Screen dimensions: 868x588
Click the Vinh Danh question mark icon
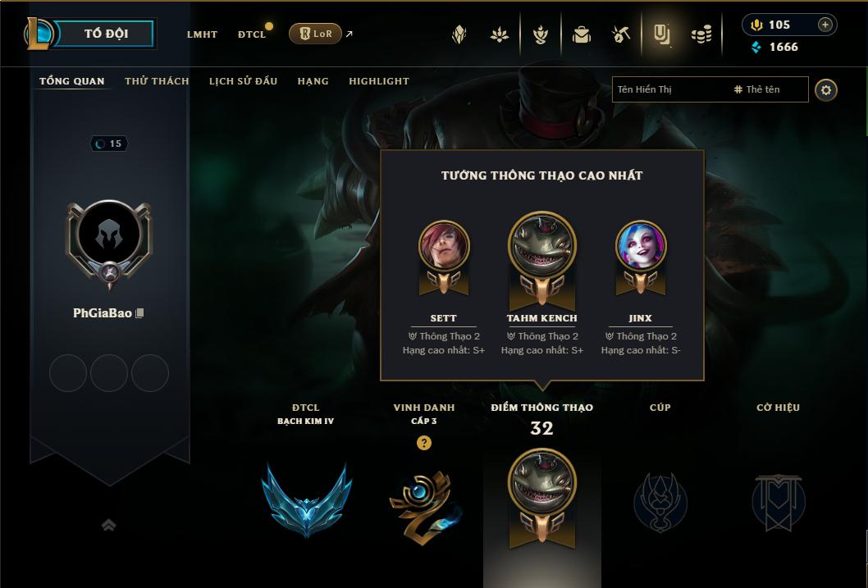tap(423, 443)
